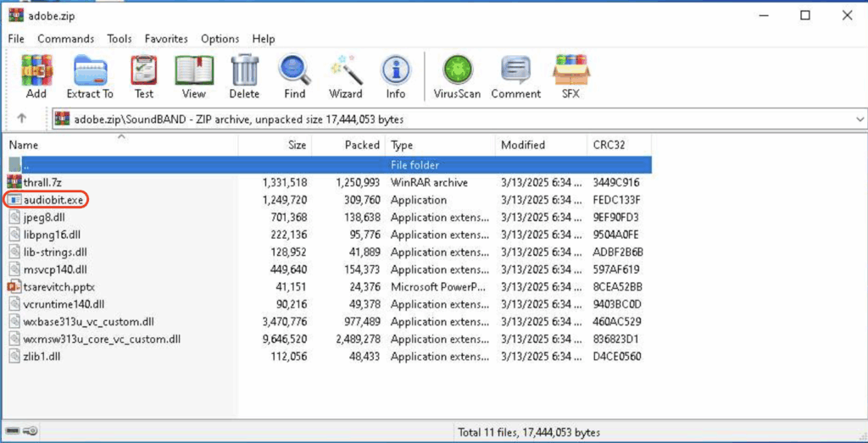Show archive Info icon

point(395,71)
